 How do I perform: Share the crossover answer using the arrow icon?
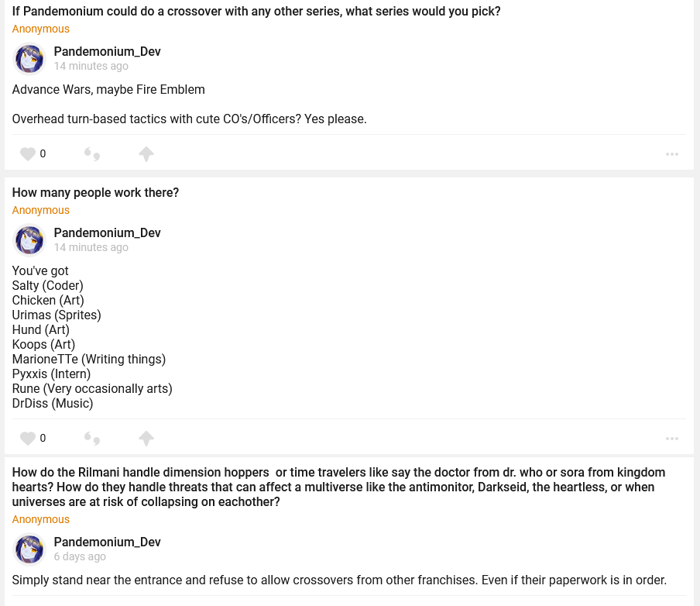point(146,154)
